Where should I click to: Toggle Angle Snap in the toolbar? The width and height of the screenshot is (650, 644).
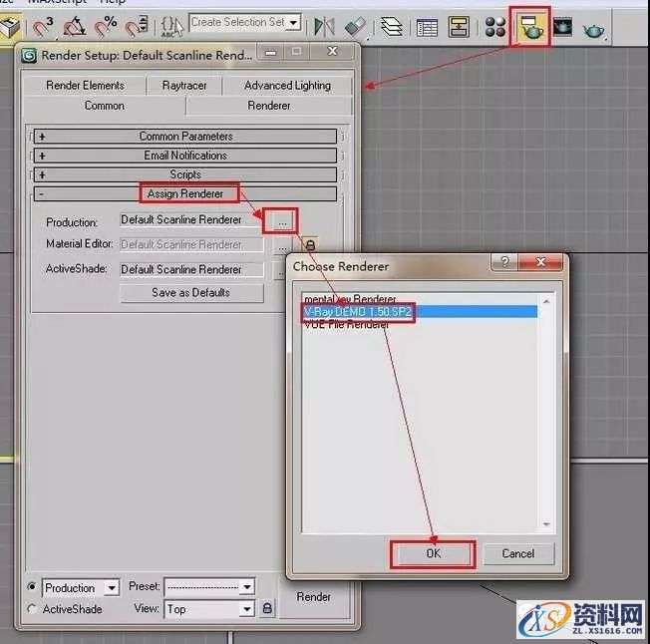[75, 27]
